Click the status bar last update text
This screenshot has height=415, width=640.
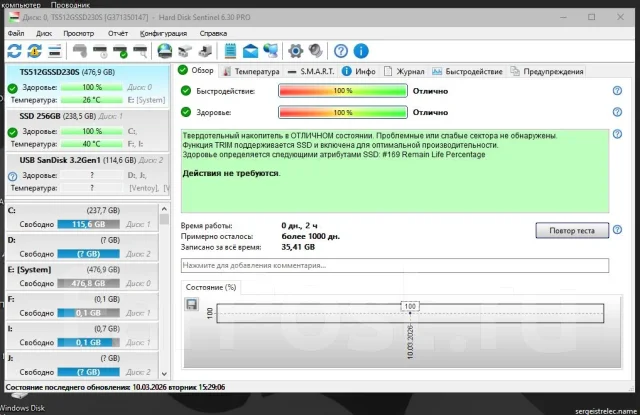coord(115,387)
